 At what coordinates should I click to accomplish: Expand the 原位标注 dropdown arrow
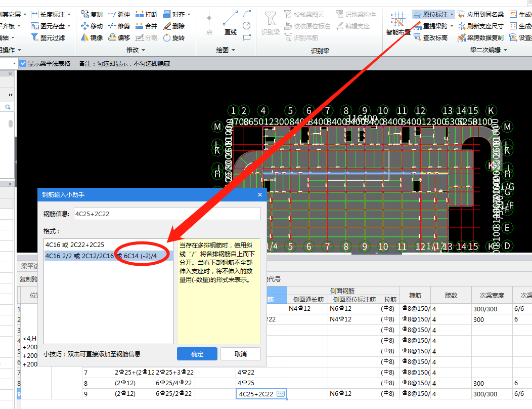point(452,14)
